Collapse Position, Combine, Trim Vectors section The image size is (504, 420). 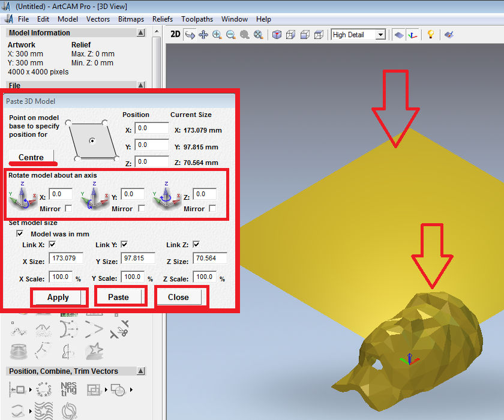141,371
